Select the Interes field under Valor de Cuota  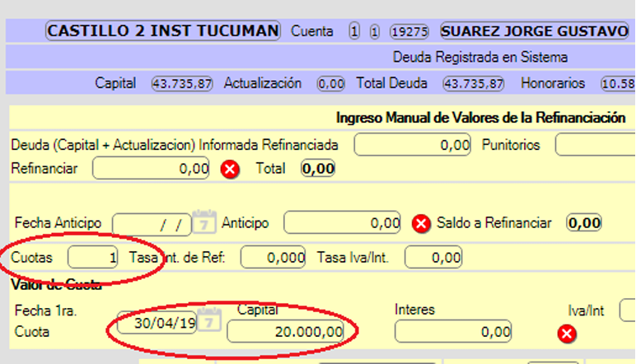click(x=453, y=331)
